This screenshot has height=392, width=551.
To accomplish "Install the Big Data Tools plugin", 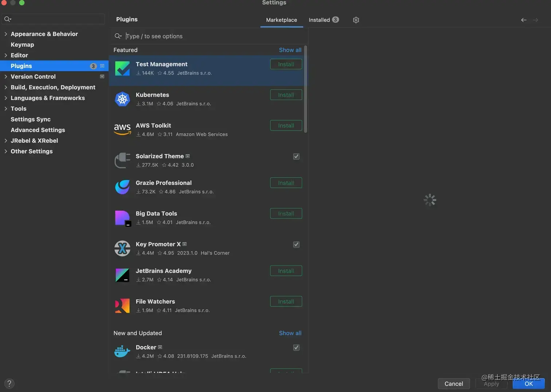I will click(286, 213).
